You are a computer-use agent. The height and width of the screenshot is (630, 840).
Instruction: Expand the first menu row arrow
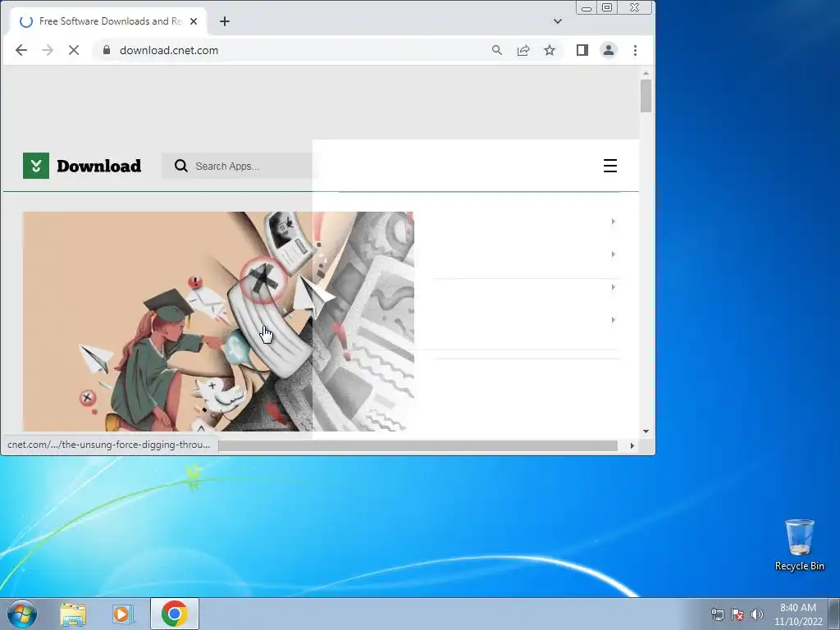click(x=613, y=221)
